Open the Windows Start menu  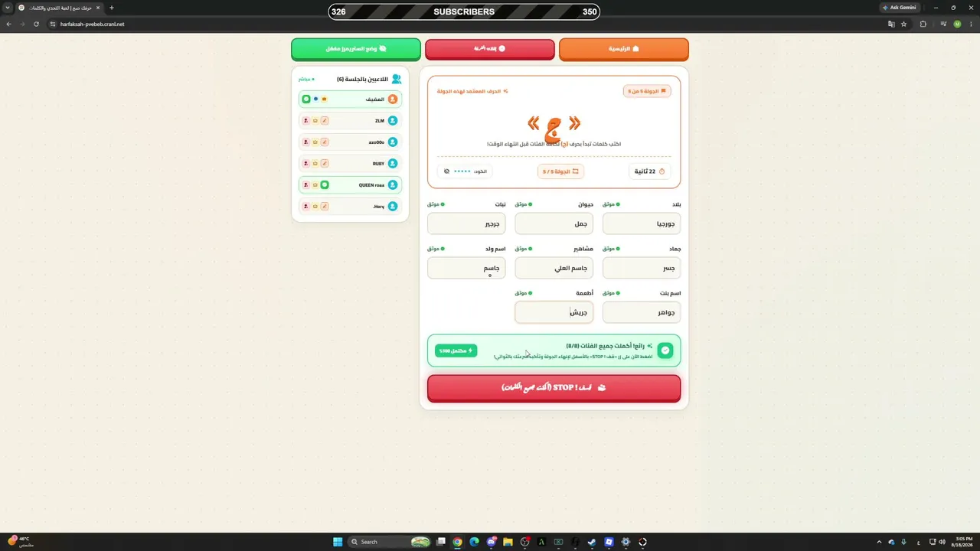pos(338,542)
